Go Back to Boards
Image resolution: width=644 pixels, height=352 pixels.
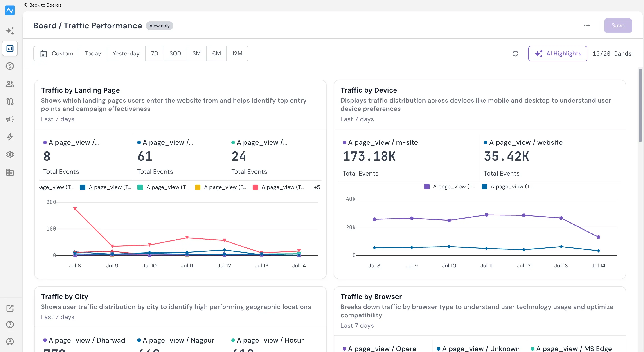point(43,5)
